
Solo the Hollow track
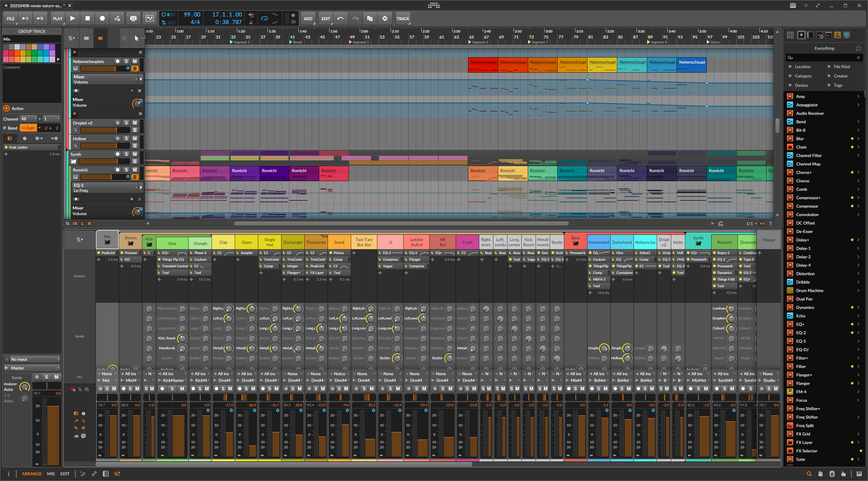[126, 138]
